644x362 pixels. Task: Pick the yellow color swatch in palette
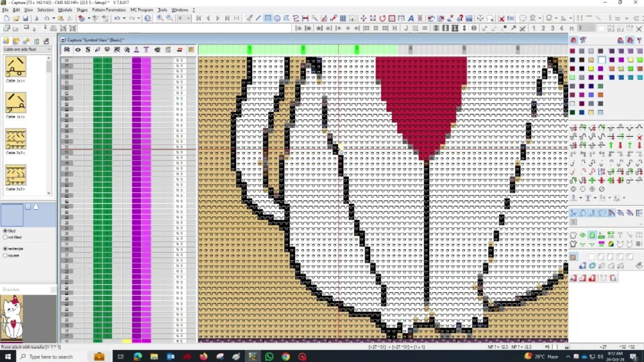click(x=591, y=69)
